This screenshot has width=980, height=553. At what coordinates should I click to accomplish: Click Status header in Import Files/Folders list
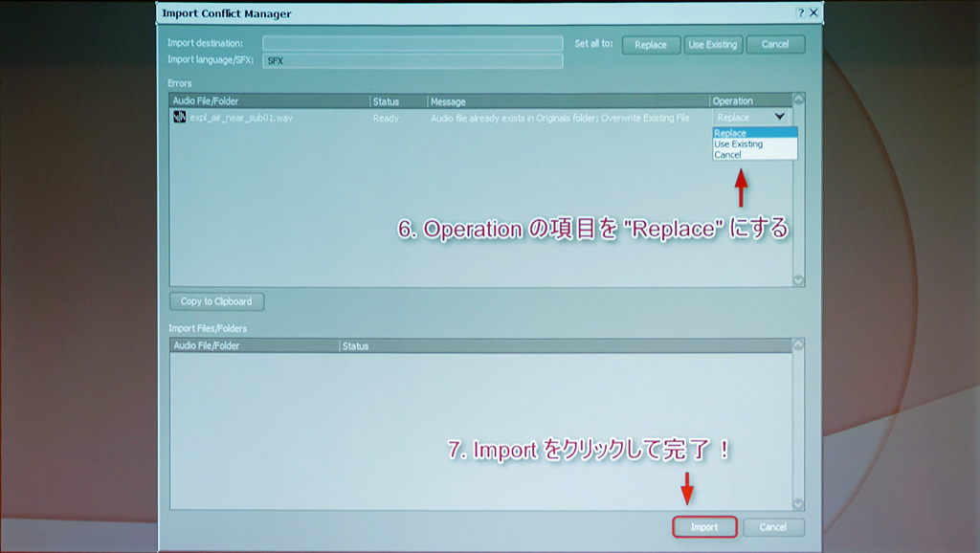[x=566, y=345]
